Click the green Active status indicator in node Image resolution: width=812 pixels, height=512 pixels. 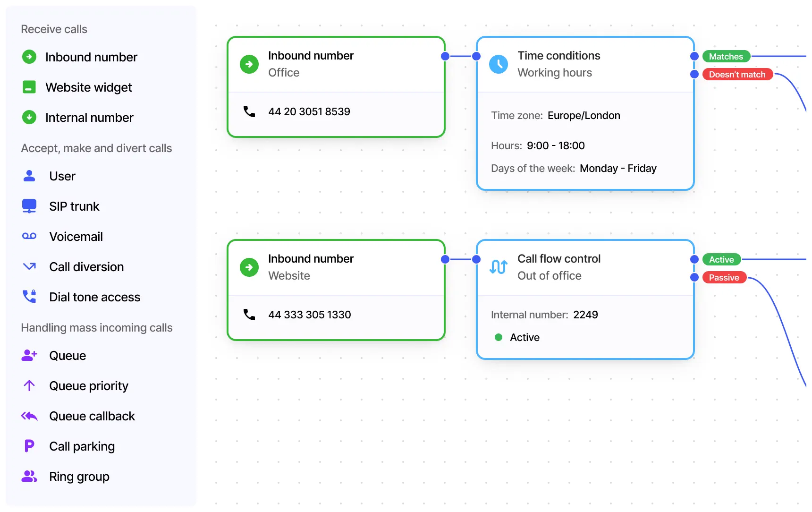pyautogui.click(x=499, y=337)
